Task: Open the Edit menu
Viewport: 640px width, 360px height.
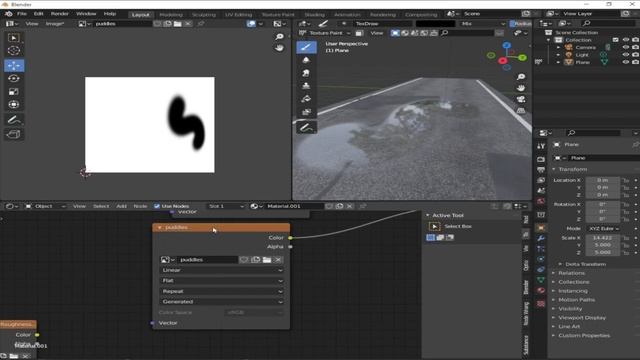Action: click(38, 14)
